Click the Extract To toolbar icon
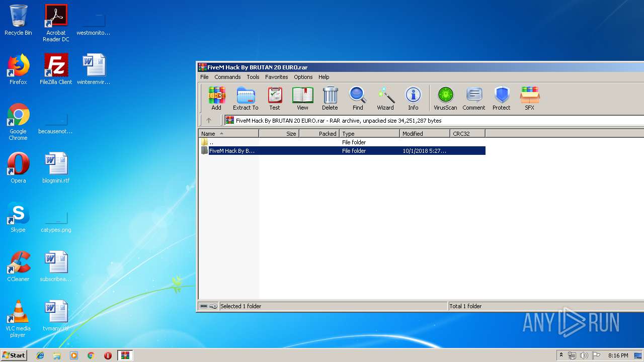 coord(246,98)
